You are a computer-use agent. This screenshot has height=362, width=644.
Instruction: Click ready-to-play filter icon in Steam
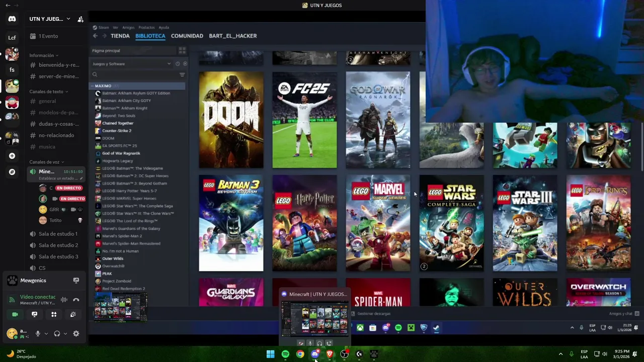point(185,64)
